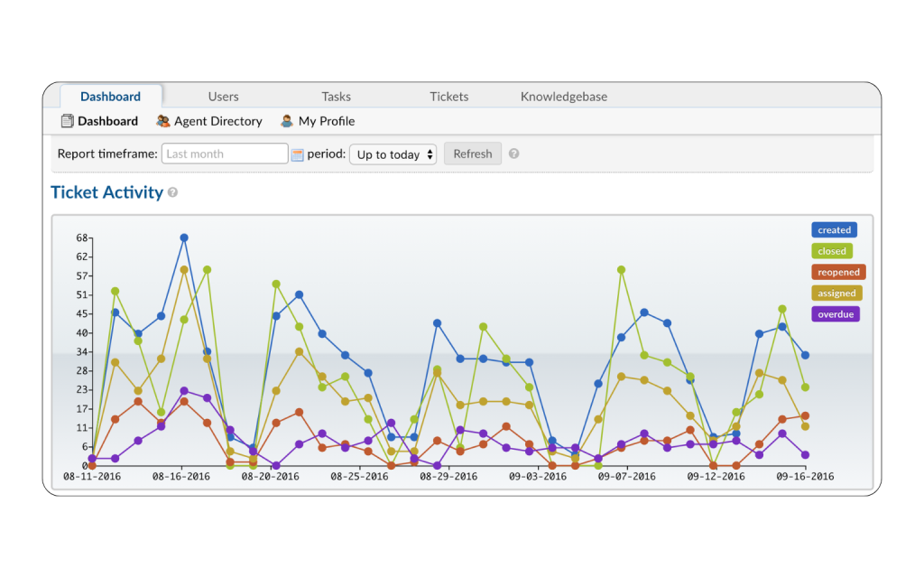Image resolution: width=924 pixels, height=578 pixels.
Task: Click the help icon next to Refresh
Action: [513, 154]
